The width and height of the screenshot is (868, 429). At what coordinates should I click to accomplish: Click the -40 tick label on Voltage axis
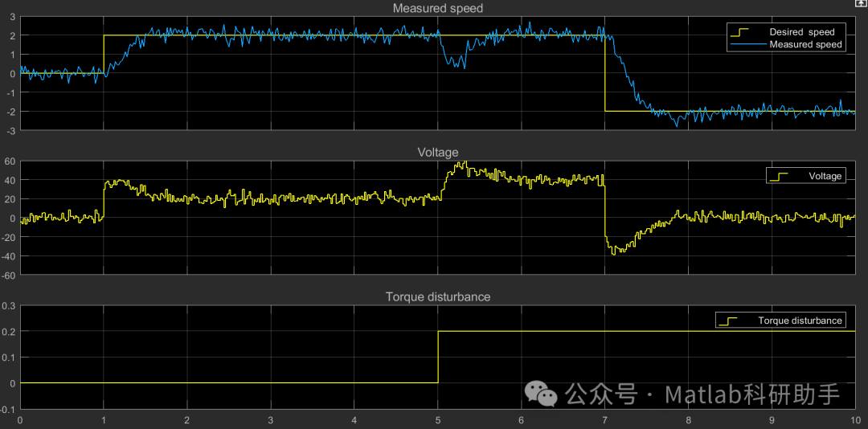[x=8, y=255]
